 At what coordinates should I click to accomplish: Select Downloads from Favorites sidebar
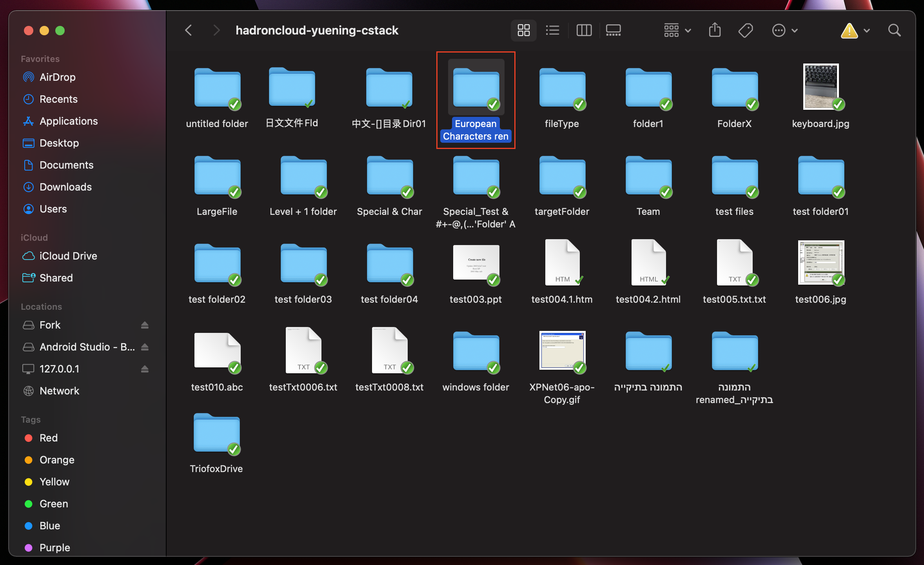click(x=65, y=186)
